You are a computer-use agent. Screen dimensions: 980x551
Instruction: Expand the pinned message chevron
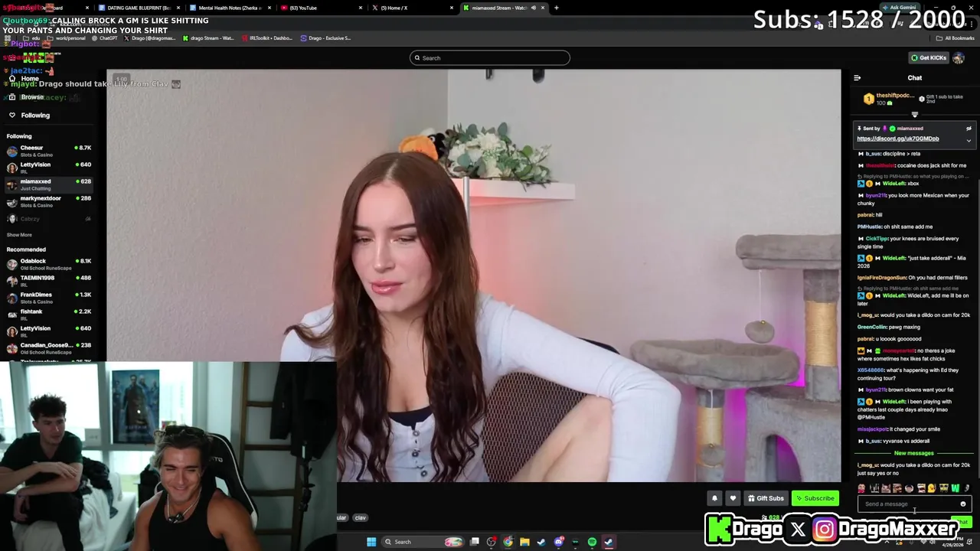click(969, 141)
